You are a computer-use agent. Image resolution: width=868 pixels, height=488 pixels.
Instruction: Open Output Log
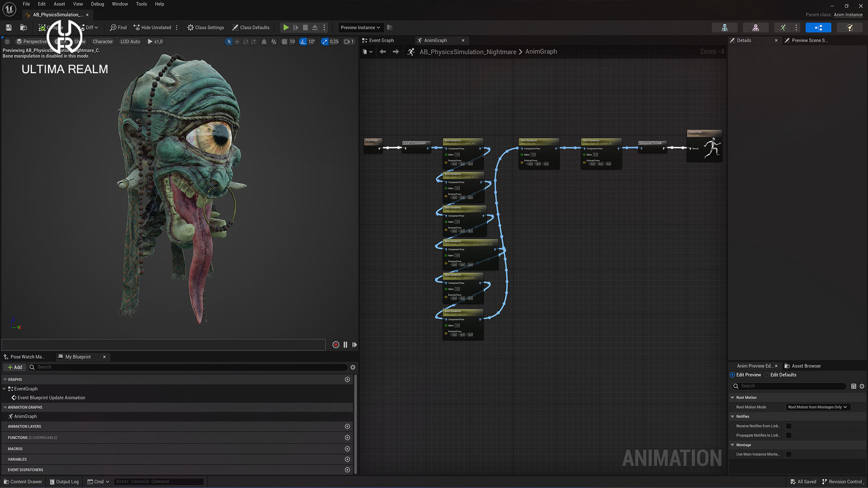64,482
